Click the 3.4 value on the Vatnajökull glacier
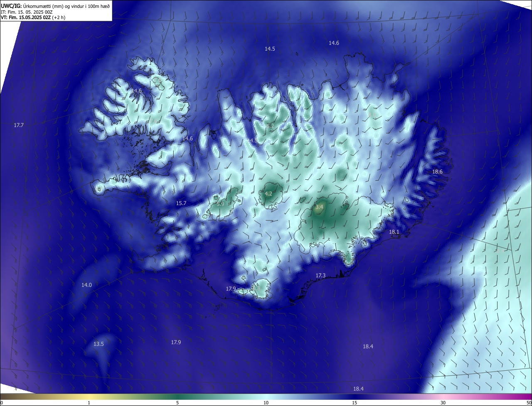This screenshot has width=532, height=406. (x=319, y=207)
